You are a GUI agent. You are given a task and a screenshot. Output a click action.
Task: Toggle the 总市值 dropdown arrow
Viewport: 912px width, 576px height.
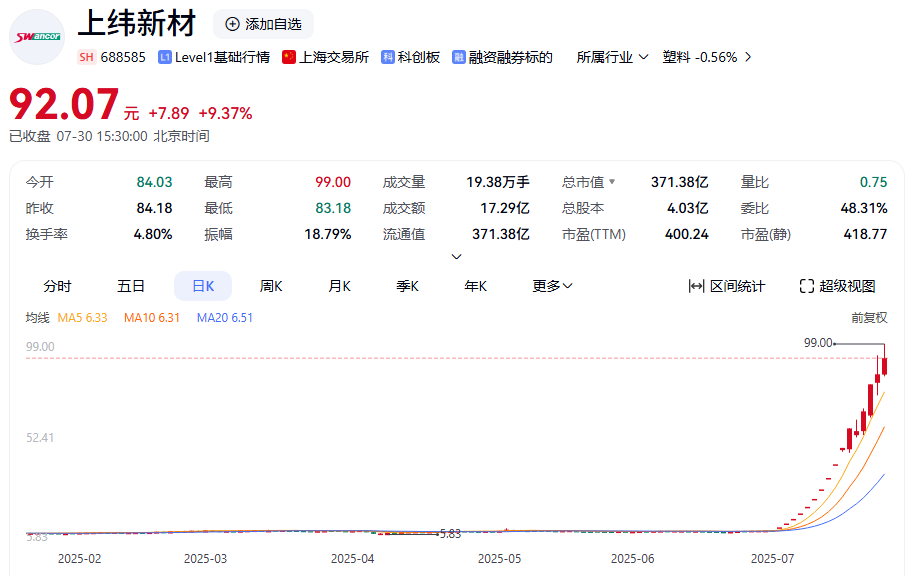click(612, 182)
